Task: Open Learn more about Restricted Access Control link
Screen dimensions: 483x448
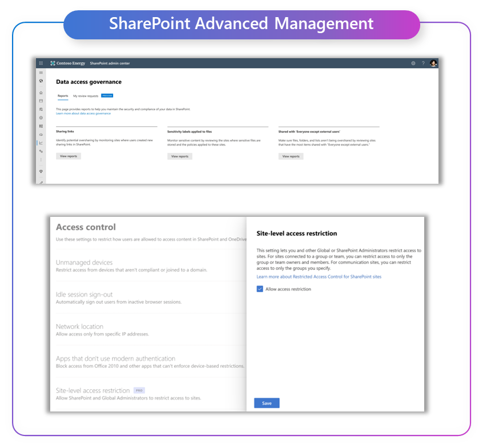Action: coord(319,276)
